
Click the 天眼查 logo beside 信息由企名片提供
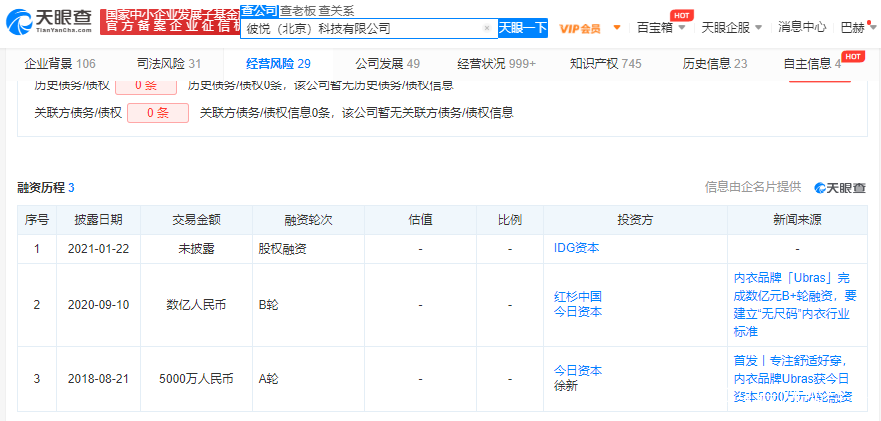click(x=841, y=188)
